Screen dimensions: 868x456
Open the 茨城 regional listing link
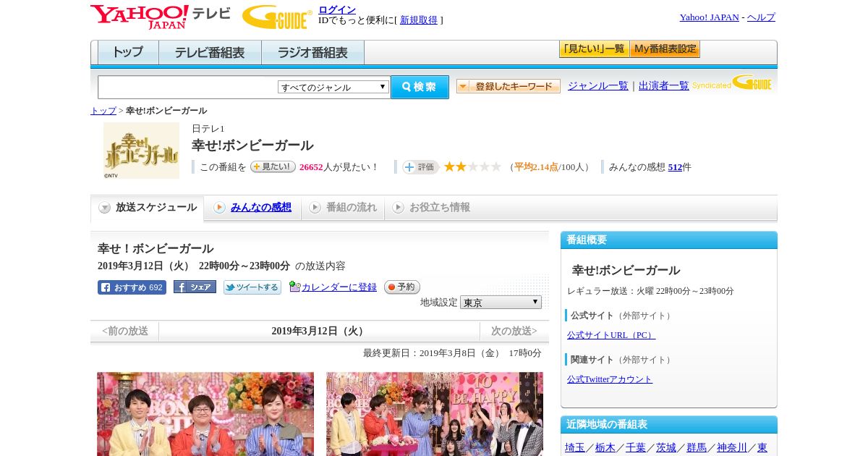coord(666,448)
